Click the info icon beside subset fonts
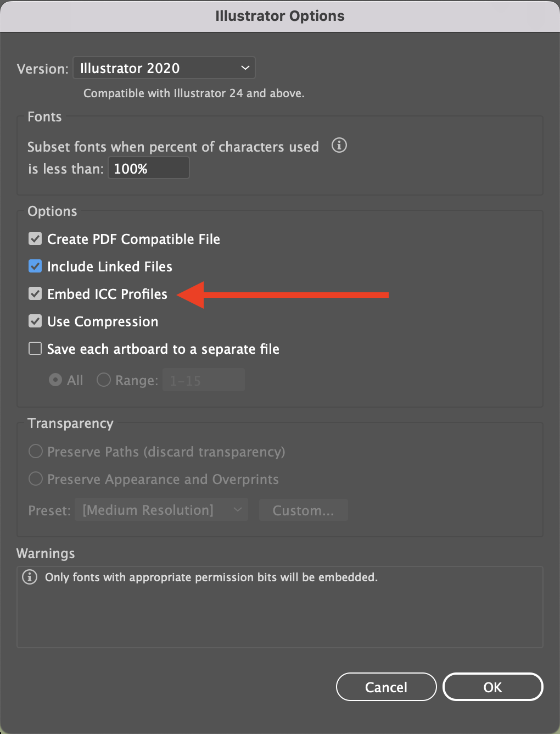The image size is (560, 734). [339, 146]
